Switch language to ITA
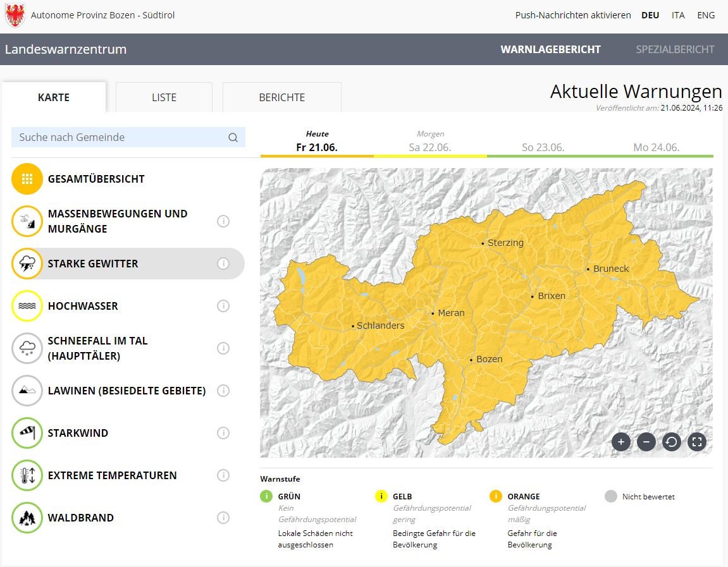Image resolution: width=728 pixels, height=567 pixels. pos(678,15)
